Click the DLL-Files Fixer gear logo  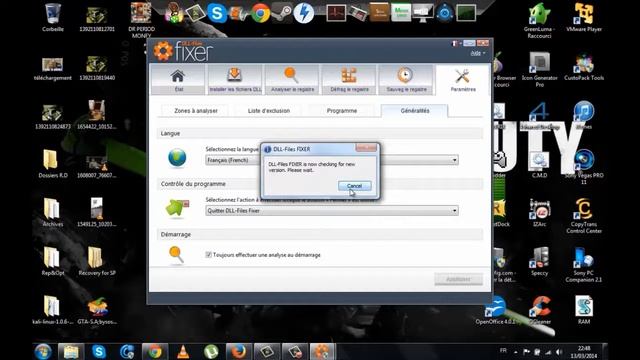coord(163,51)
